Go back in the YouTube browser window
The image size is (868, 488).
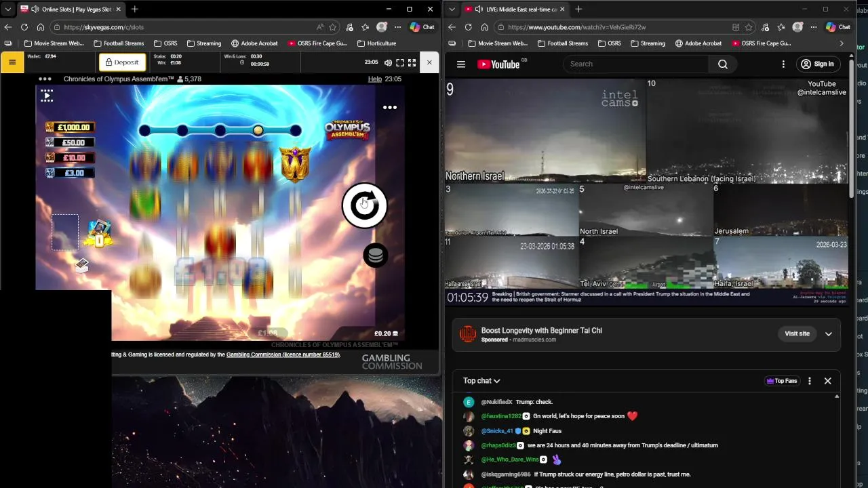pos(452,27)
